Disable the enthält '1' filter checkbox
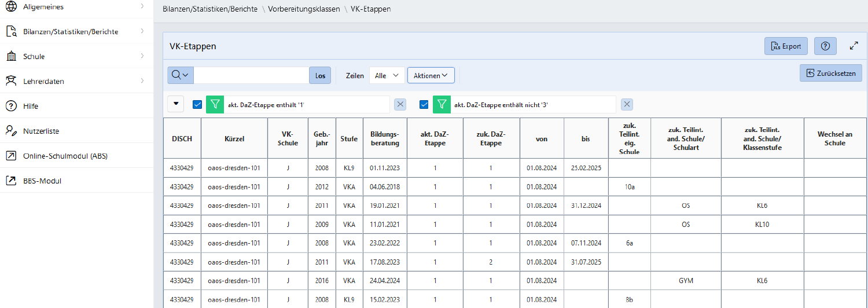The image size is (868, 308). (197, 104)
